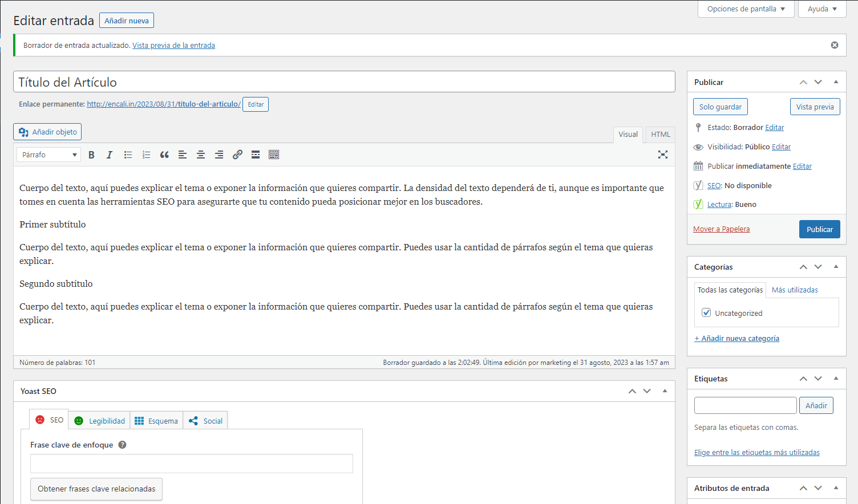Toggle bold formatting in editor toolbar
Image resolution: width=858 pixels, height=504 pixels.
click(x=91, y=155)
